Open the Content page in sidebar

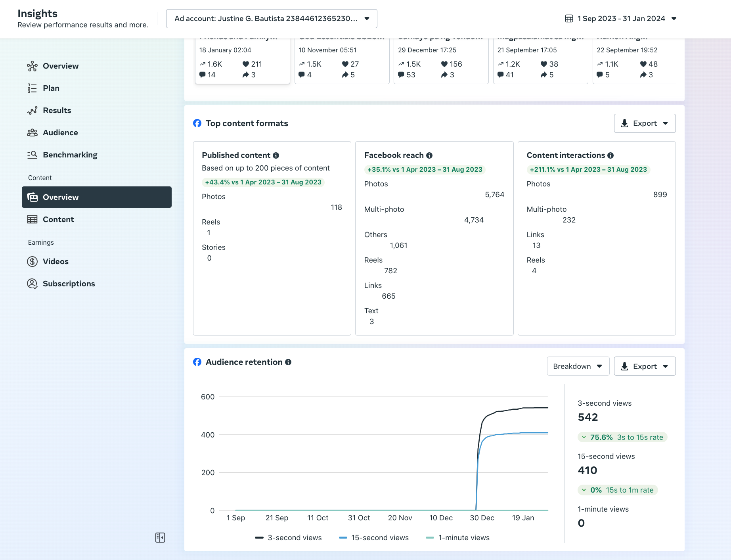coord(58,220)
